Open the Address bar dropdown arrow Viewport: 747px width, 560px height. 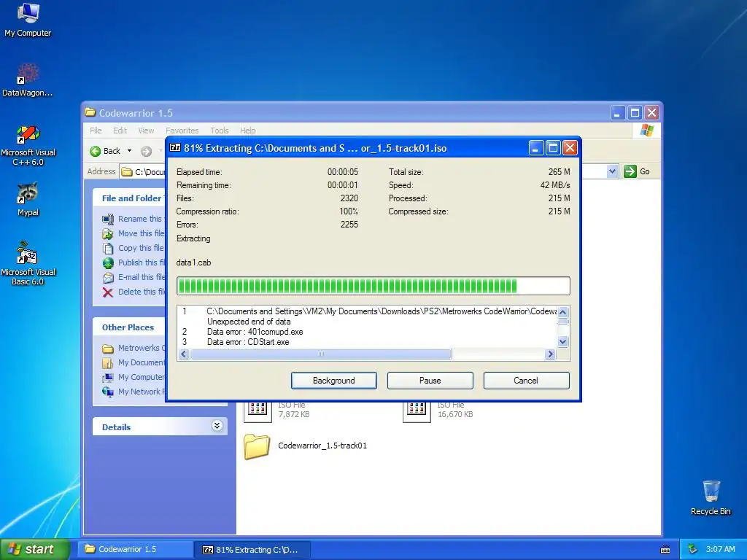[612, 171]
